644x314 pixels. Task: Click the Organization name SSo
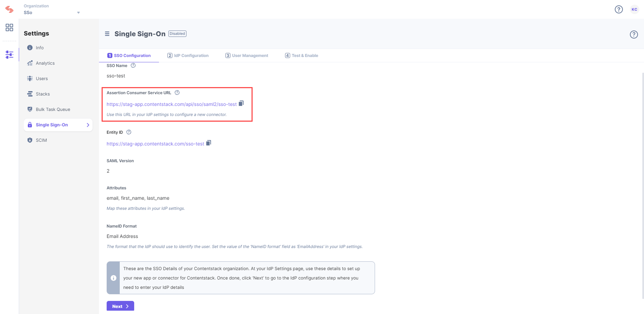click(x=28, y=13)
